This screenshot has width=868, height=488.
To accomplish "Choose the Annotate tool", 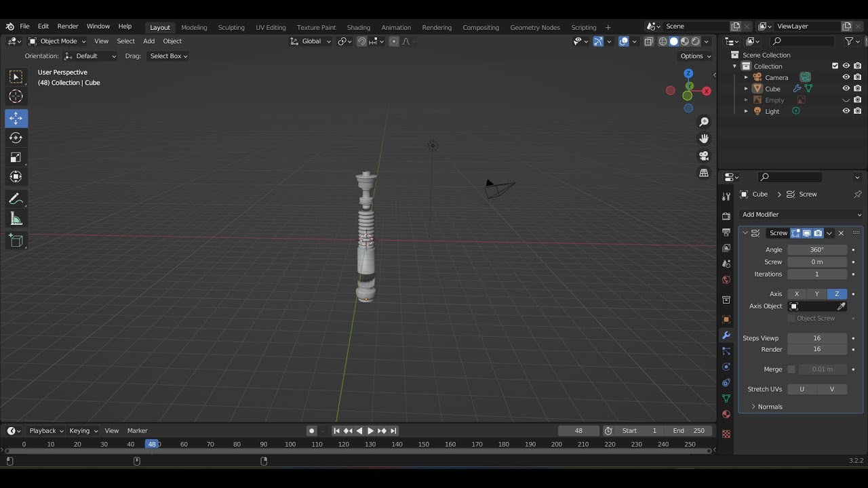I will click(16, 199).
